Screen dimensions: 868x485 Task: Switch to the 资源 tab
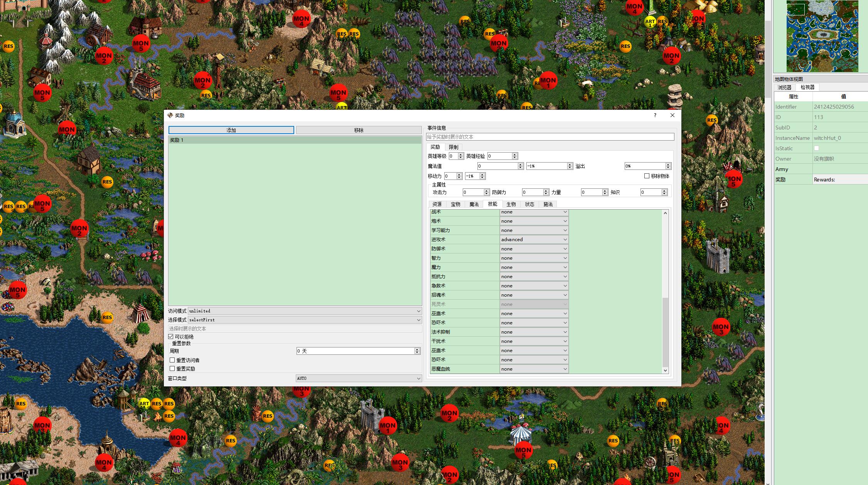437,204
